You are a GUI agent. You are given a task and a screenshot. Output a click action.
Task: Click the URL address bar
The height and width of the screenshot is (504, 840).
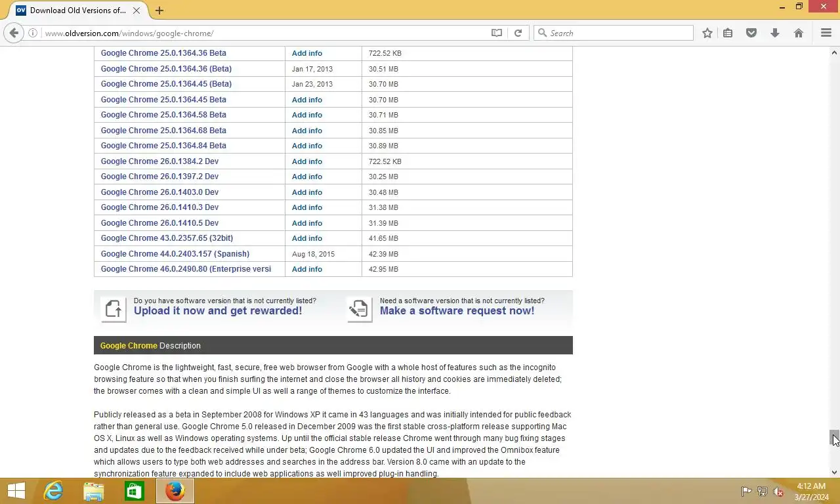262,33
